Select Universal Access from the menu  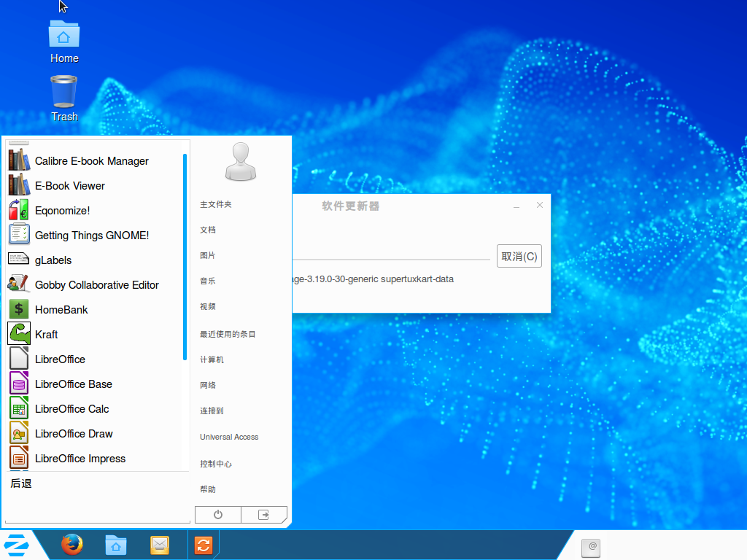click(x=229, y=437)
